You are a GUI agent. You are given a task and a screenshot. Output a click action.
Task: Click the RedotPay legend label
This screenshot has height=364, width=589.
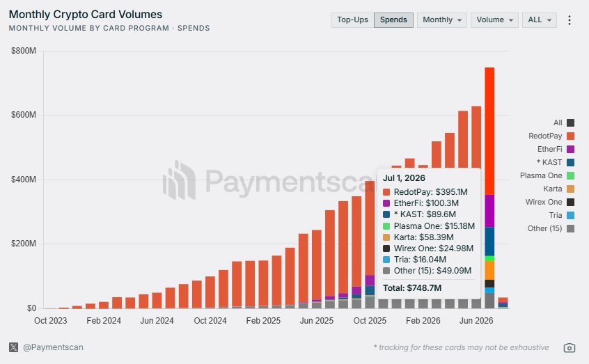[545, 136]
